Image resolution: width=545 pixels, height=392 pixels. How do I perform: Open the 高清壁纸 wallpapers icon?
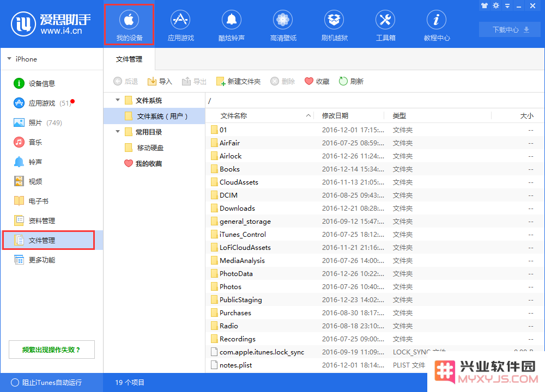pyautogui.click(x=283, y=26)
